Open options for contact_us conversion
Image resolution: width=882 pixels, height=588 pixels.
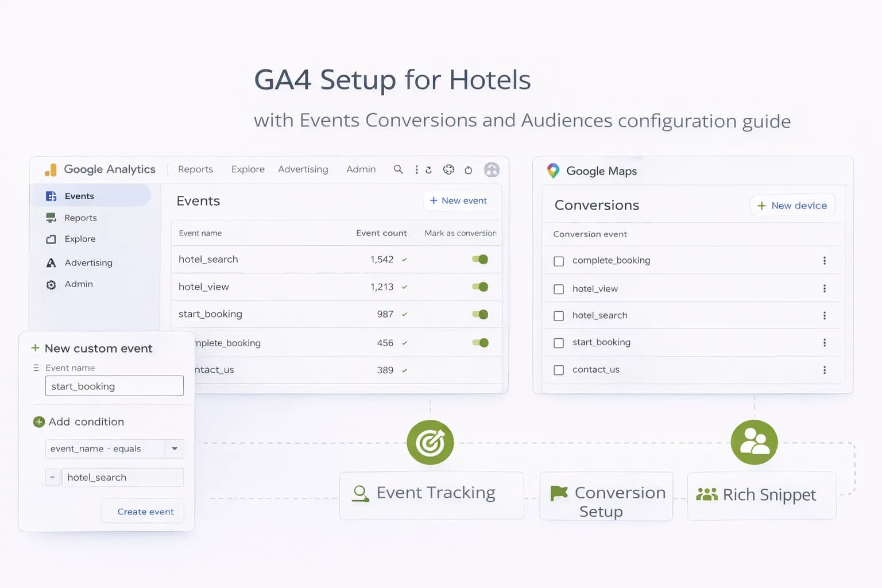825,370
